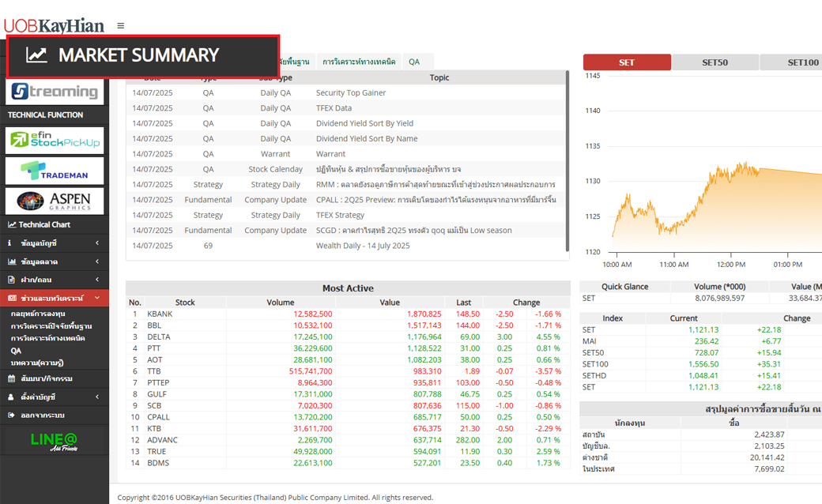Open the RMM Strategy Daily topic
Viewport: 822px width, 504px height.
(436, 184)
